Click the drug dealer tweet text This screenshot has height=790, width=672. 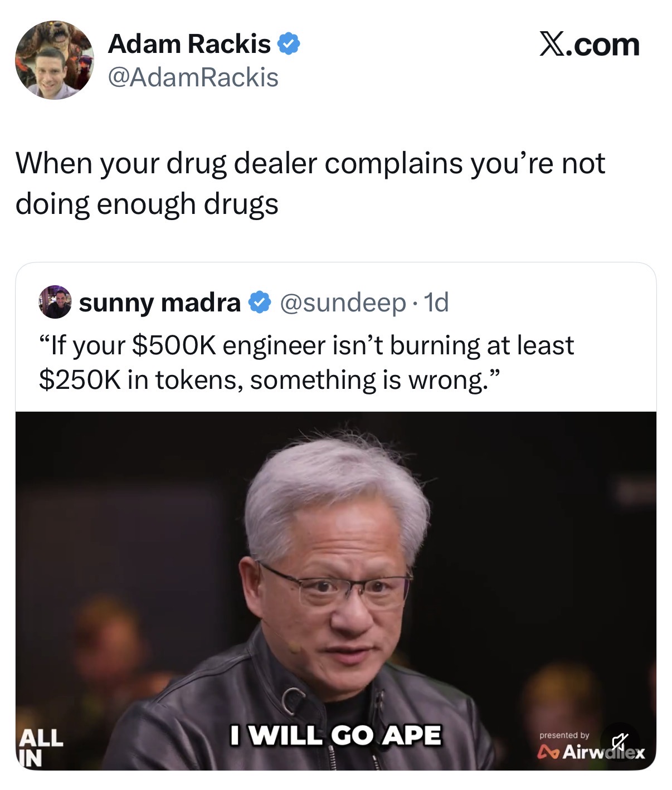pyautogui.click(x=310, y=183)
